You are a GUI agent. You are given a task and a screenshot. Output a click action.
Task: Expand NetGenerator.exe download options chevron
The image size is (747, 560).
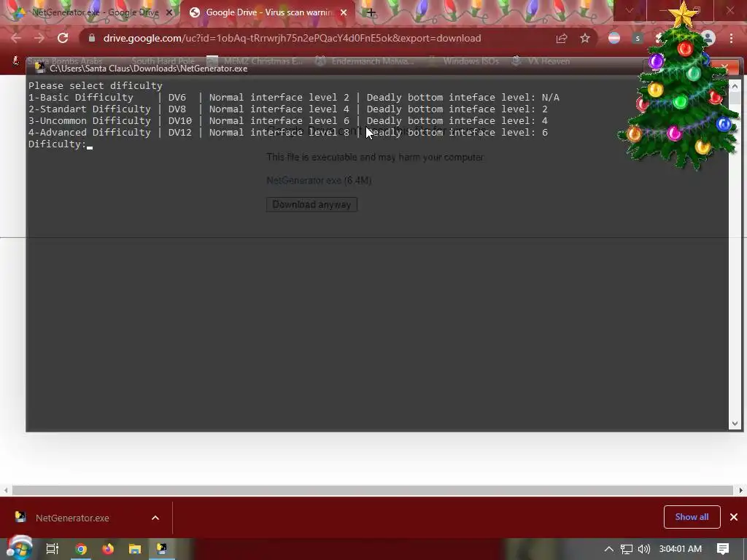[155, 518]
